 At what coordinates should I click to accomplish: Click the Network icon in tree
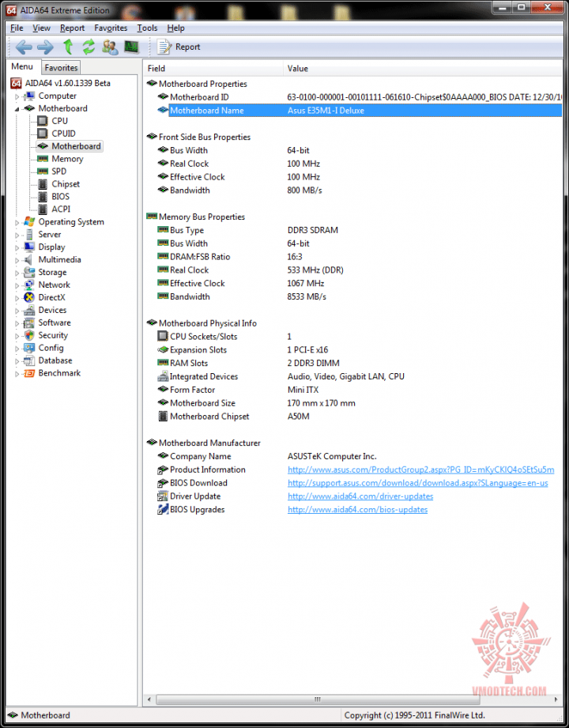(29, 285)
